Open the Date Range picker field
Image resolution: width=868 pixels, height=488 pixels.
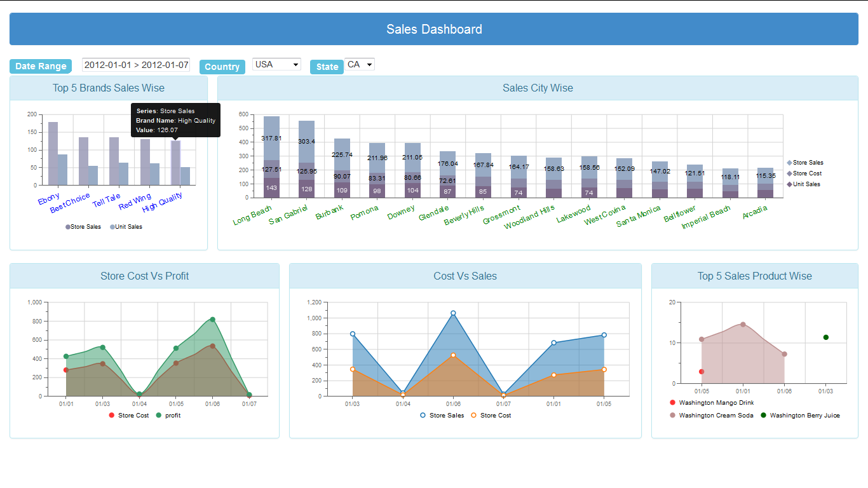click(x=136, y=65)
